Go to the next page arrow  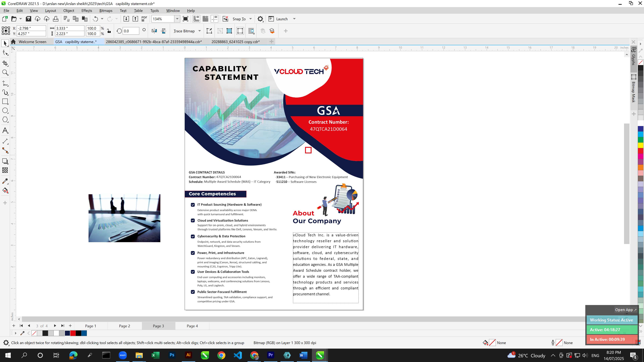click(55, 326)
